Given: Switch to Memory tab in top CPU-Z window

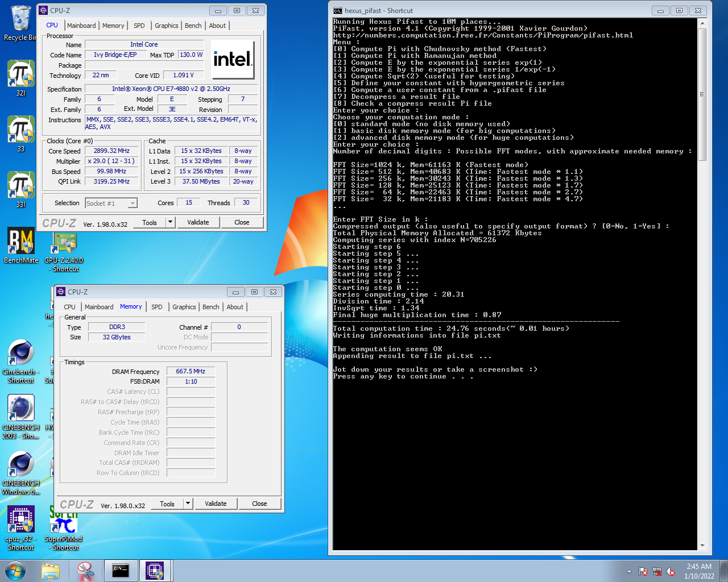Looking at the screenshot, I should coord(113,26).
